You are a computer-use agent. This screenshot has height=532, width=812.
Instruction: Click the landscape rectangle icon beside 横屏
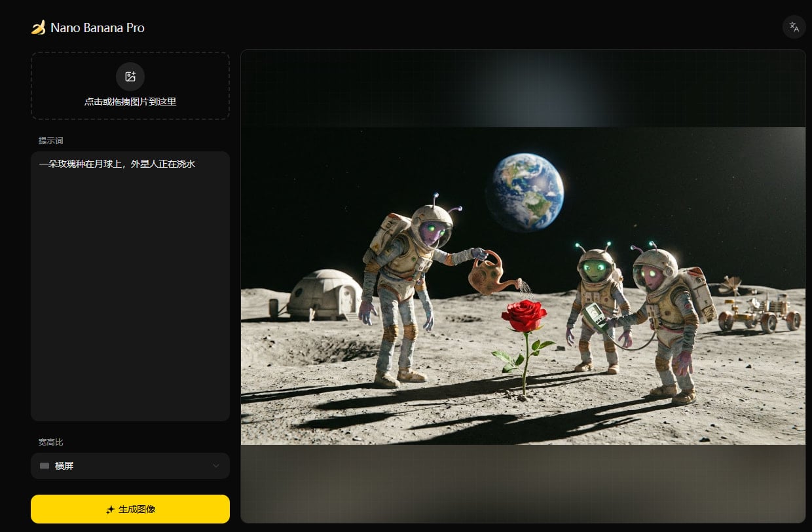click(45, 466)
